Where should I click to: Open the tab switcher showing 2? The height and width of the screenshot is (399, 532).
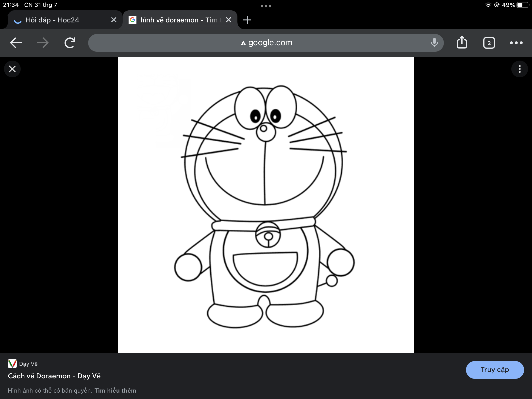(x=489, y=43)
